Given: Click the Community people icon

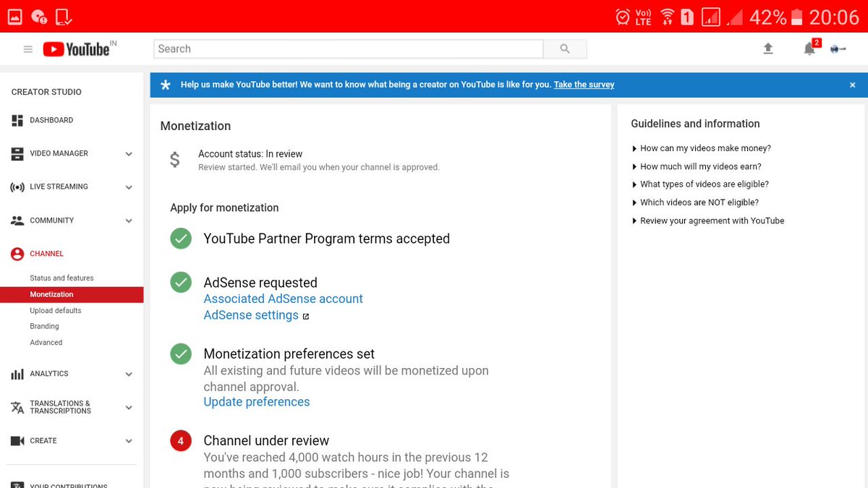Looking at the screenshot, I should coord(17,221).
